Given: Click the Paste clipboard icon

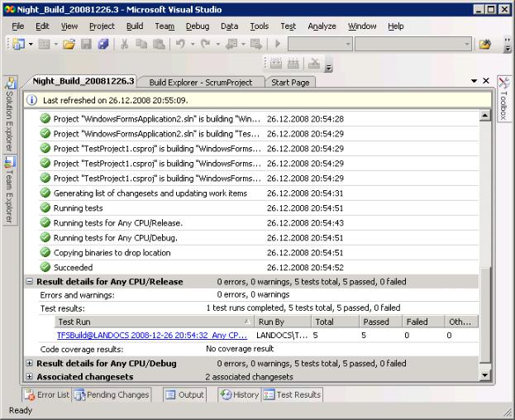Looking at the screenshot, I should [160, 44].
